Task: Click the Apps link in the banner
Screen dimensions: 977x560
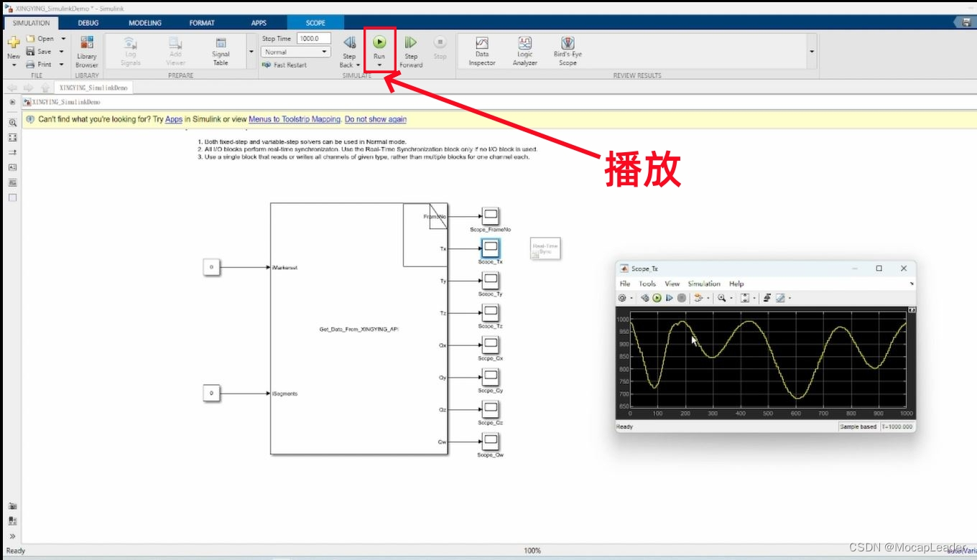Action: 174,119
